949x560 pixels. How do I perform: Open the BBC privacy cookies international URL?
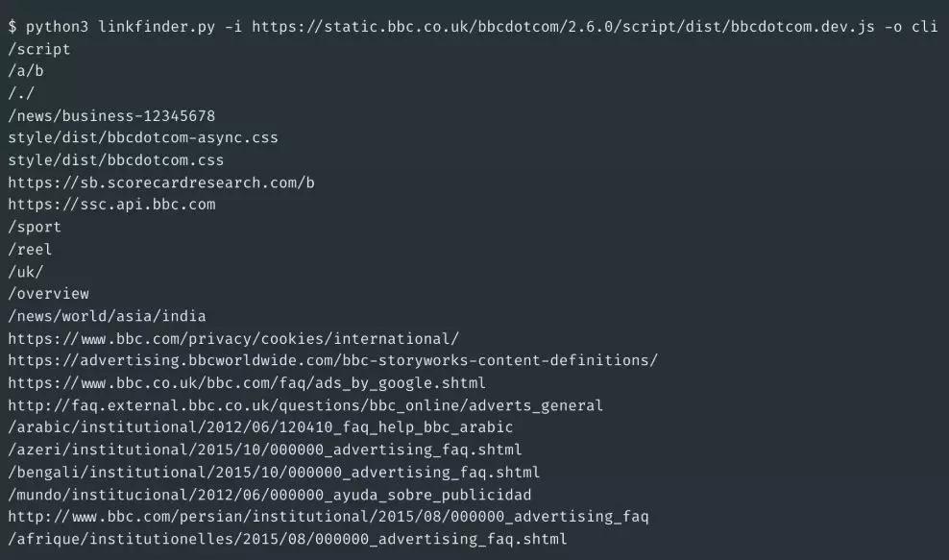233,338
